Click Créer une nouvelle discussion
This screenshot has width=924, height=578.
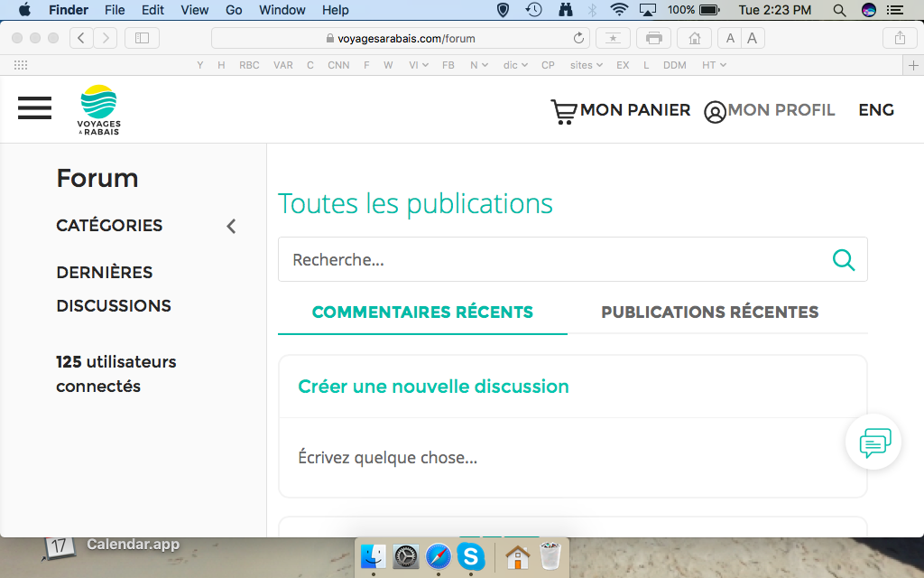tap(433, 387)
